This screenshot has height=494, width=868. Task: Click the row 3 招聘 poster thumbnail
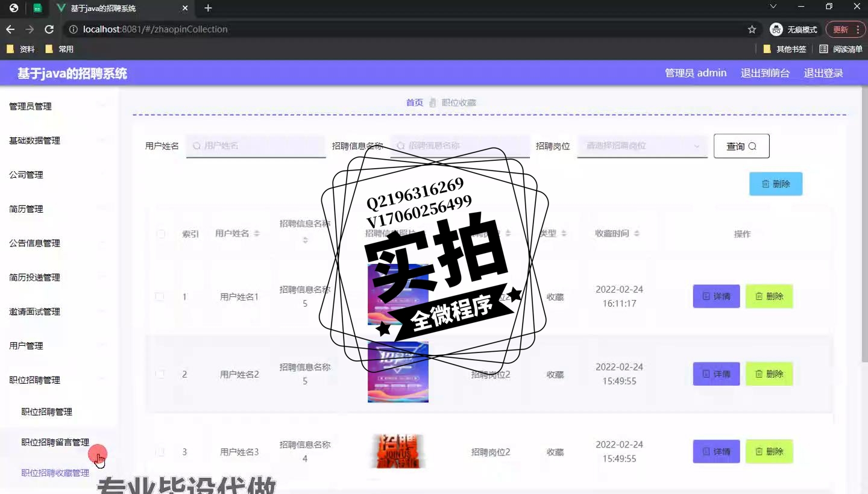click(398, 451)
